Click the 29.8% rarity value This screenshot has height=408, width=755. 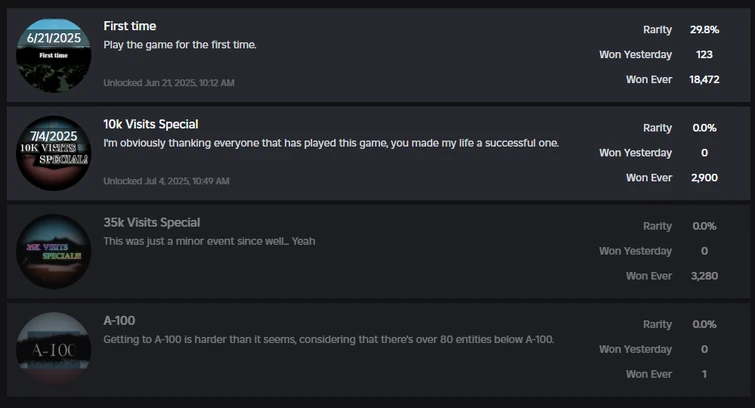(704, 30)
